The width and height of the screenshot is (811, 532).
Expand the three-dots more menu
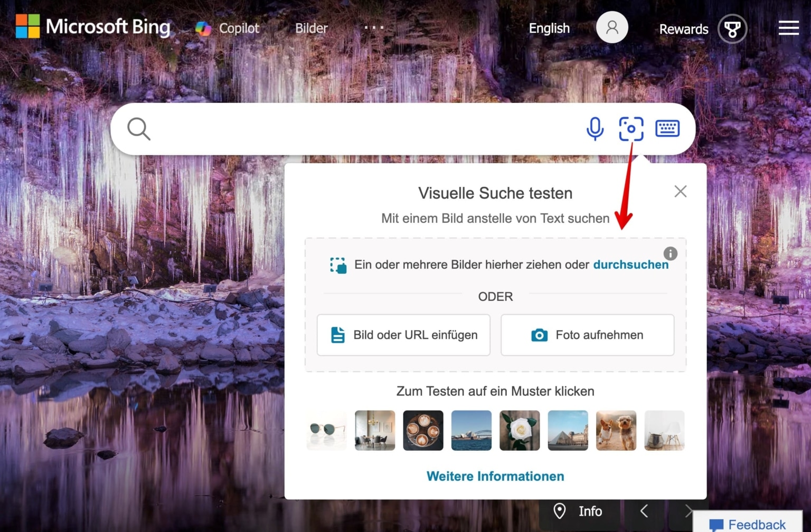tap(374, 27)
